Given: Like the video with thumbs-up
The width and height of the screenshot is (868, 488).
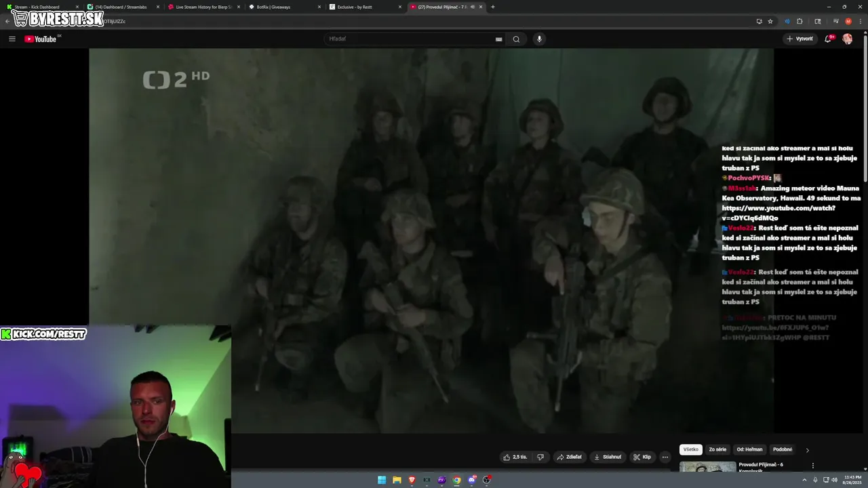Looking at the screenshot, I should (x=515, y=457).
